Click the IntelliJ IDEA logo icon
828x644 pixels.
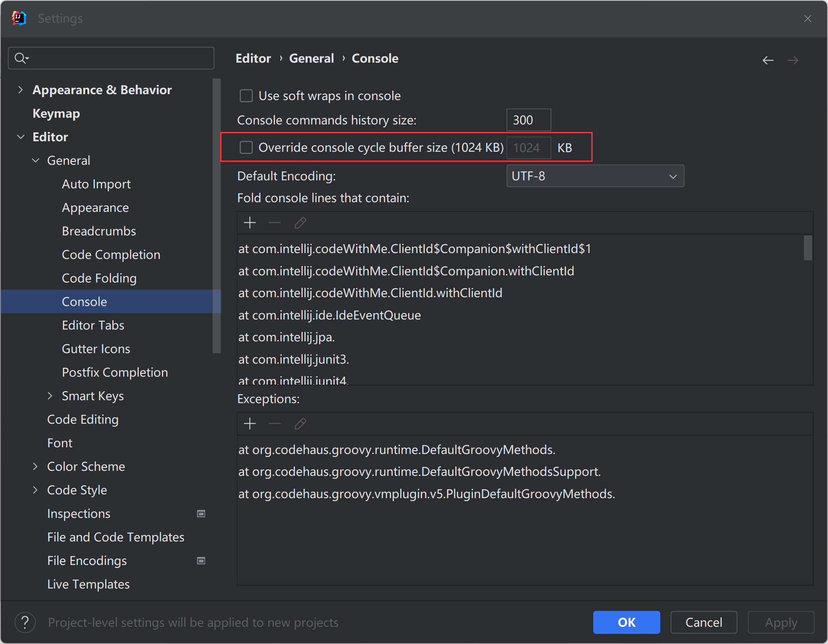click(x=19, y=18)
